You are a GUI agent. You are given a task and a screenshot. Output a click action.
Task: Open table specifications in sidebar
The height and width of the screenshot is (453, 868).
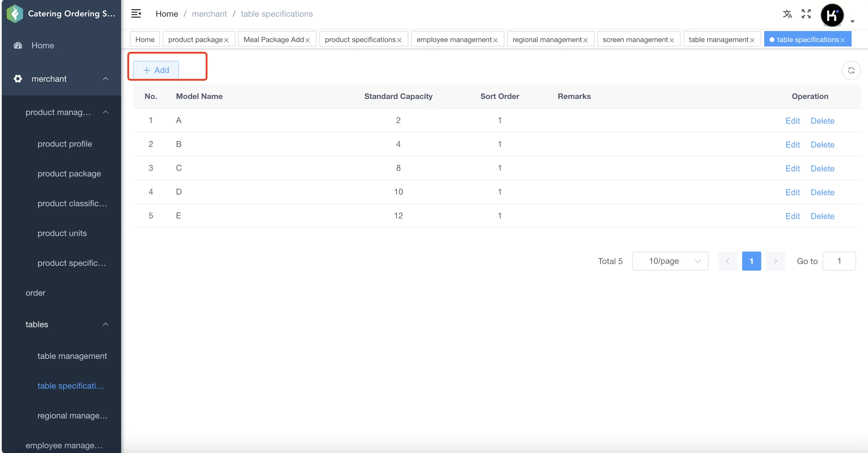pyautogui.click(x=71, y=386)
